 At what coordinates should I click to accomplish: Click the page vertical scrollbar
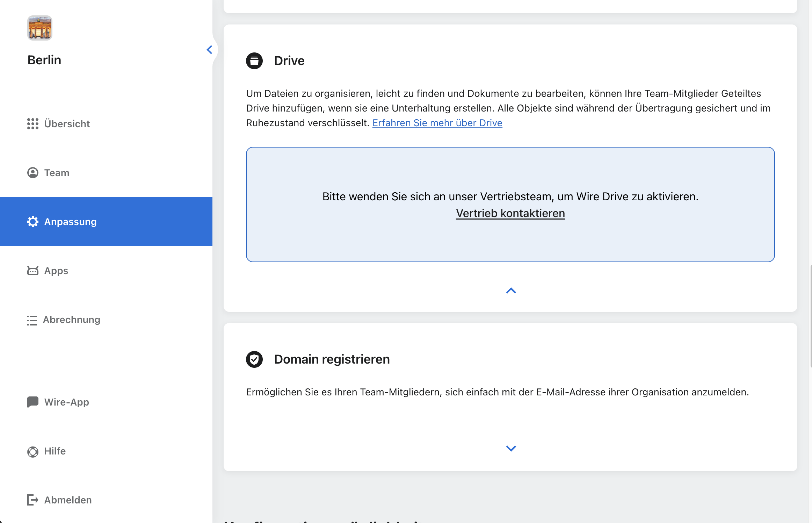coord(811,316)
